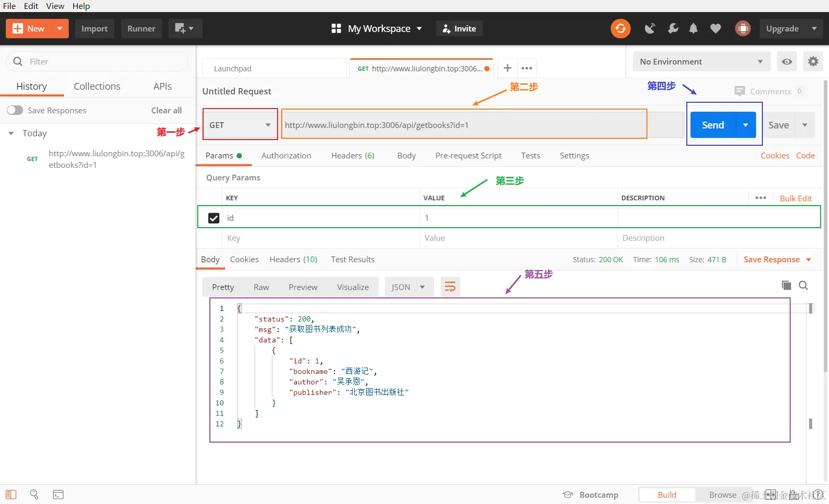Screen dimensions: 829x504
Task: Open the Runner button
Action: click(141, 28)
